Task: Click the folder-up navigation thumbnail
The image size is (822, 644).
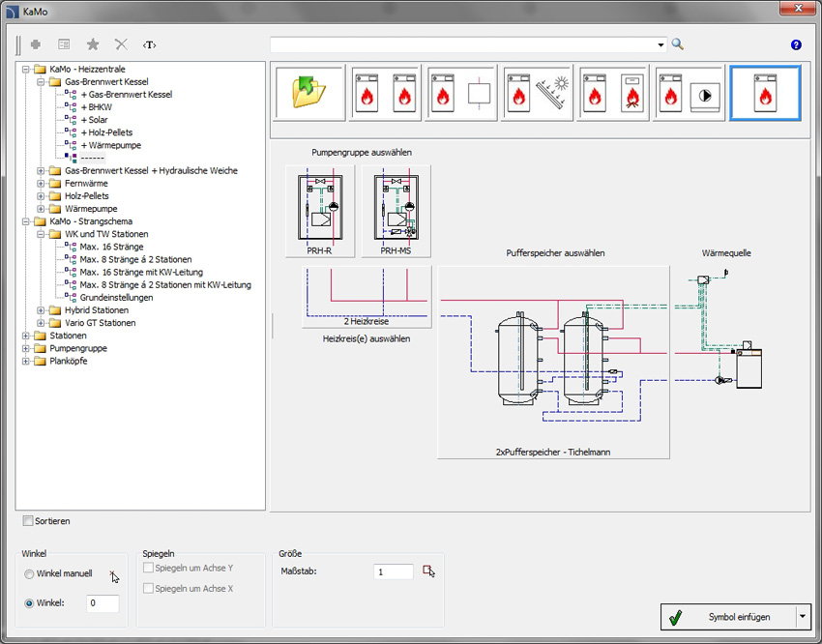Action: (x=309, y=93)
